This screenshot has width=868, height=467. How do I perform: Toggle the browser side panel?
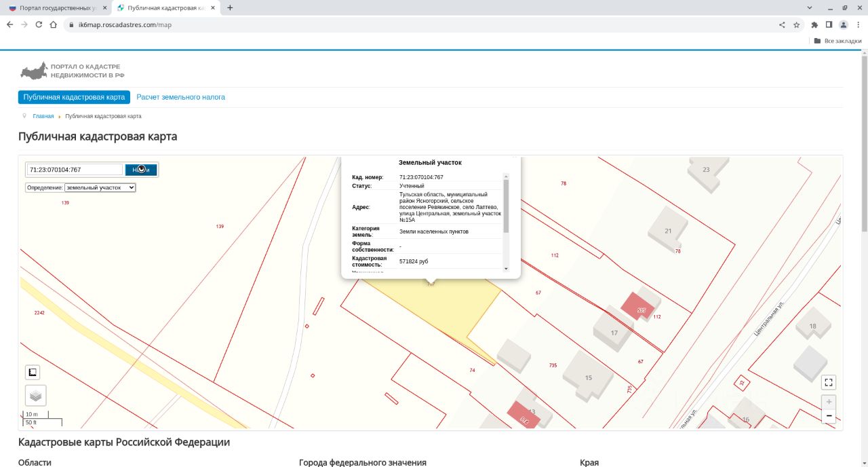point(829,24)
